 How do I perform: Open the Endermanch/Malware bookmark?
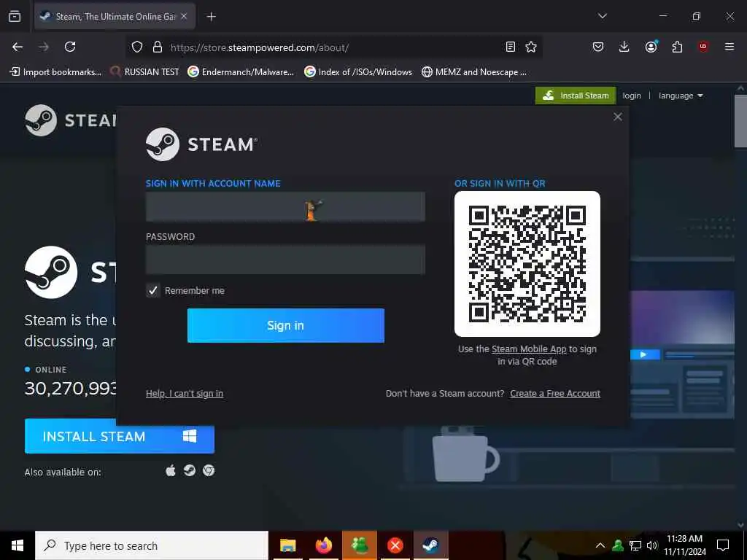click(241, 72)
